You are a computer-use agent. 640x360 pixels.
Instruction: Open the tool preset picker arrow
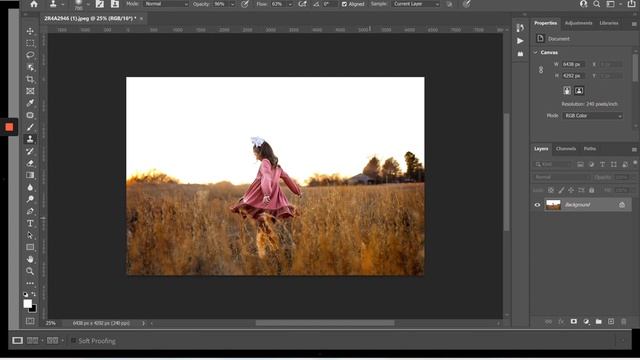coord(62,4)
